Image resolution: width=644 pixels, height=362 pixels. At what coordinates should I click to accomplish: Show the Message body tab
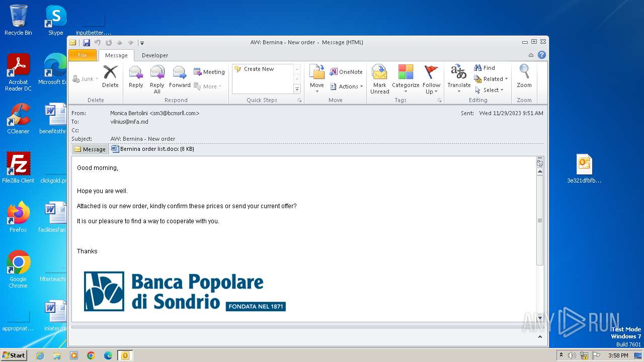[90, 149]
